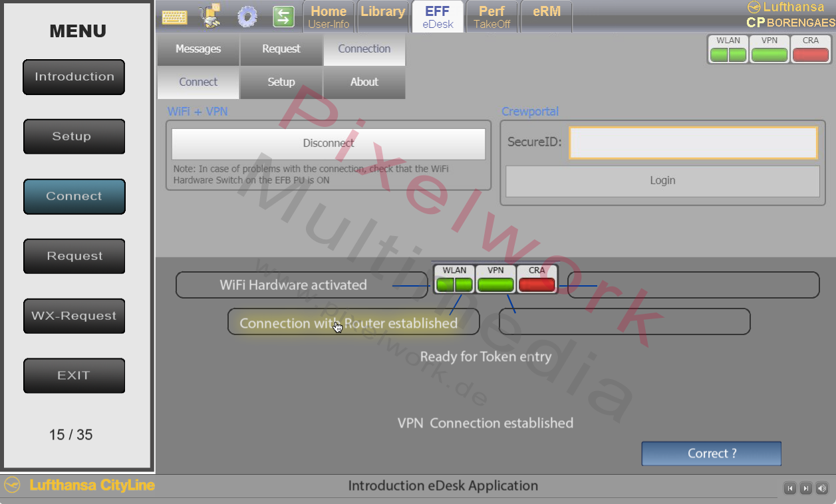Click the Crewportal Login button
Image resolution: width=836 pixels, height=504 pixels.
coord(662,181)
